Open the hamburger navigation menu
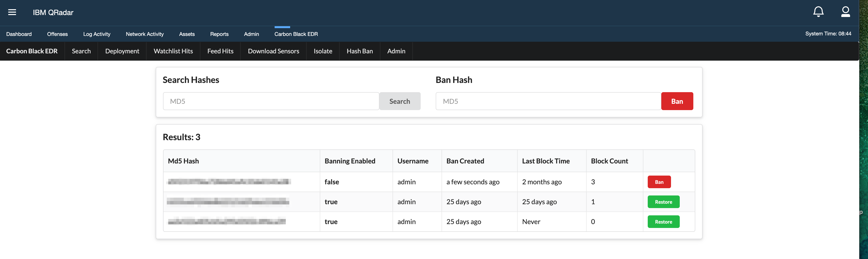868x259 pixels. pyautogui.click(x=12, y=12)
